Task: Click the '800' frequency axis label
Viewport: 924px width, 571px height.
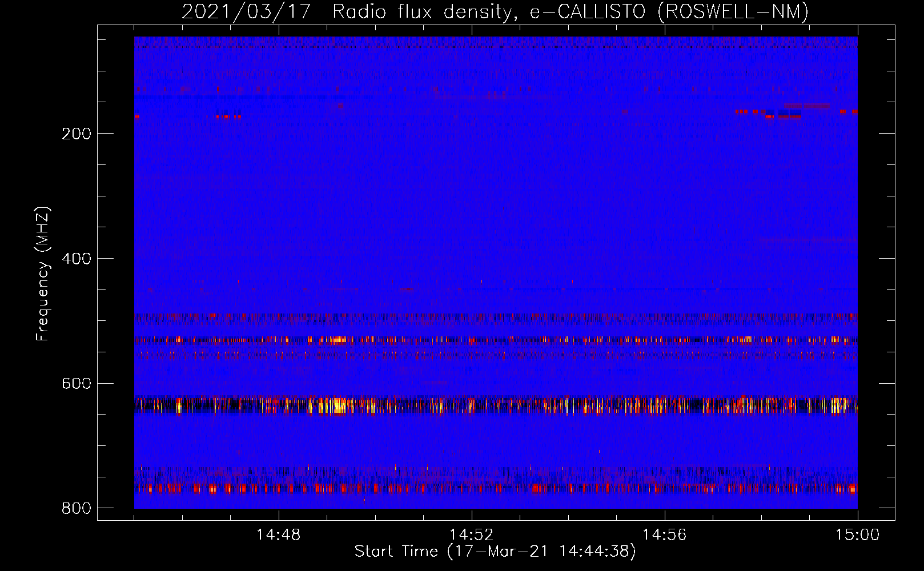Action: coord(77,508)
